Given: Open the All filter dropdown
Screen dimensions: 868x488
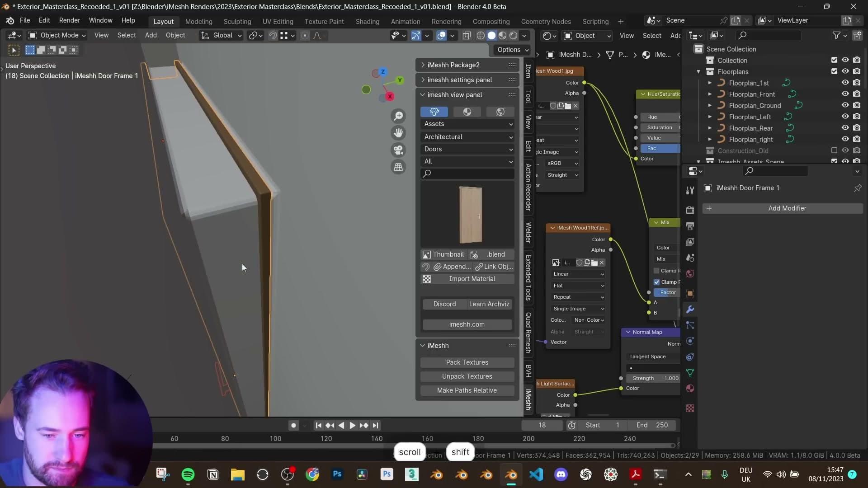Looking at the screenshot, I should 467,161.
